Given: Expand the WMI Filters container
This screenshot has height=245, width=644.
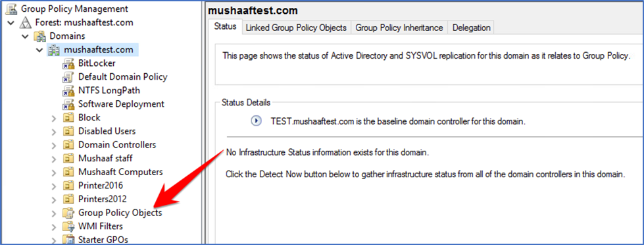Looking at the screenshot, I should (54, 227).
